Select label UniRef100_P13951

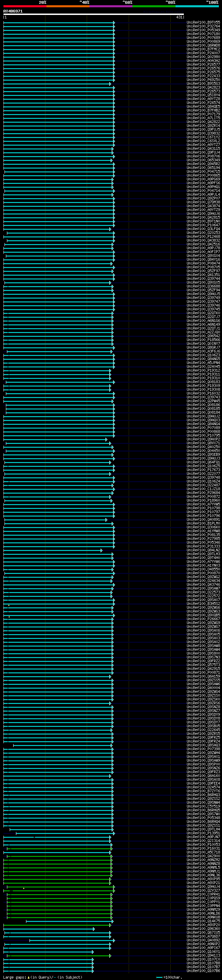203,833
